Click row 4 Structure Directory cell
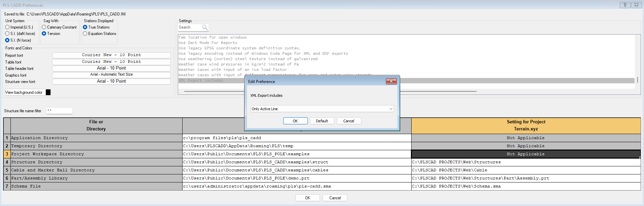 96,162
